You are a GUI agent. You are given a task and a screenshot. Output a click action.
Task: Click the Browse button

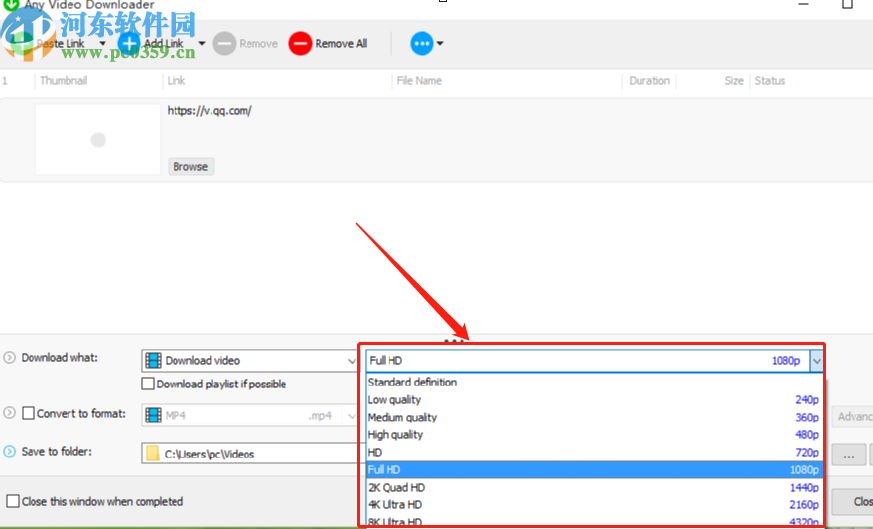[191, 166]
